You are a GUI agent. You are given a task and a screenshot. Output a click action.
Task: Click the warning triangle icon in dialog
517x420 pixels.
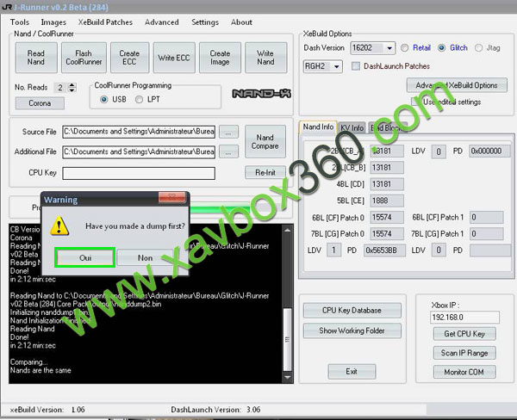pos(59,226)
